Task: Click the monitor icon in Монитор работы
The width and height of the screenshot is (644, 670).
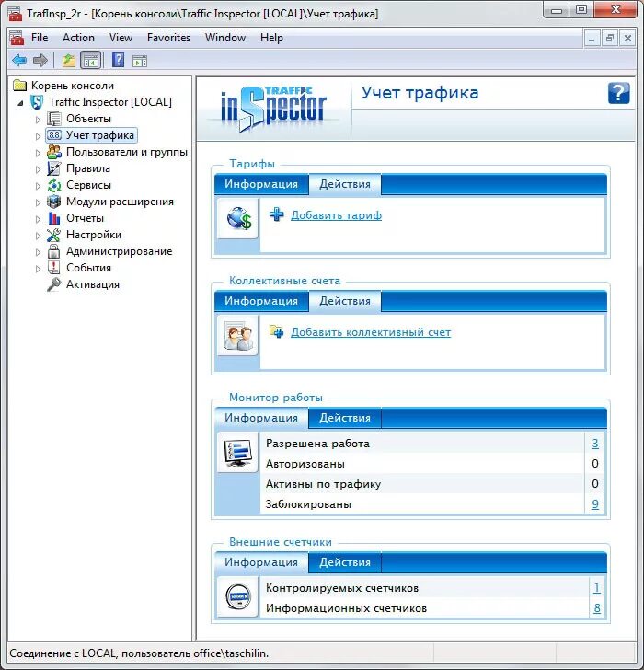Action: point(238,453)
